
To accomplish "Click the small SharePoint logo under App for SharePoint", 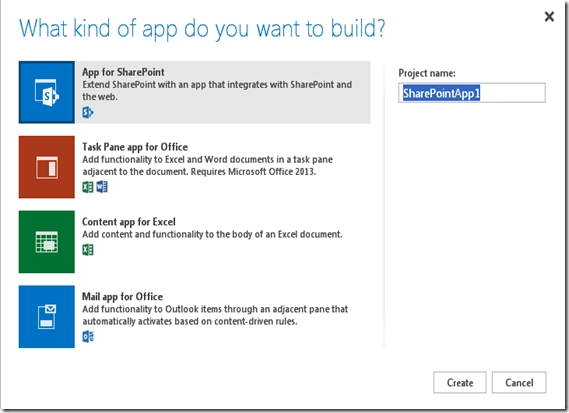I will (x=87, y=113).
